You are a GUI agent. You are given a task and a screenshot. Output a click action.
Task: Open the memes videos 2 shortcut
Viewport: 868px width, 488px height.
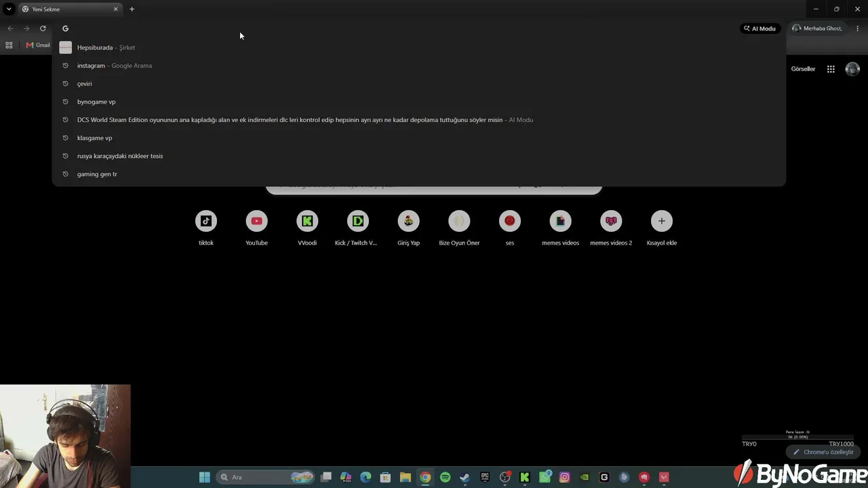point(611,228)
